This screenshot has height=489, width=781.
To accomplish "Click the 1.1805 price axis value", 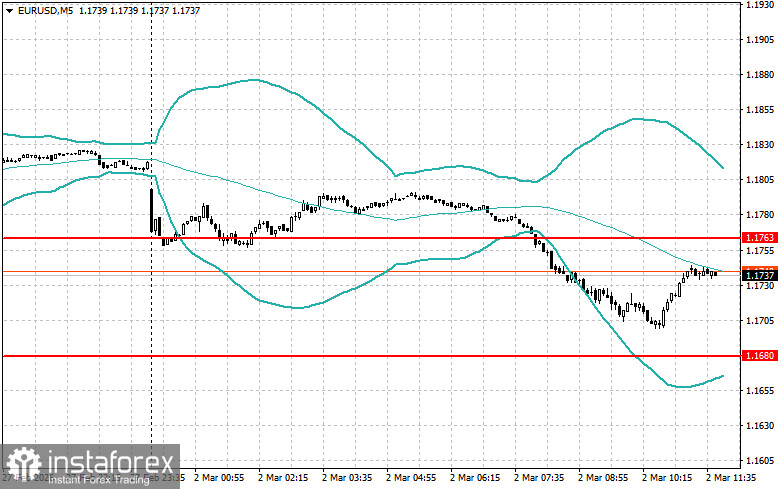I will pyautogui.click(x=760, y=180).
